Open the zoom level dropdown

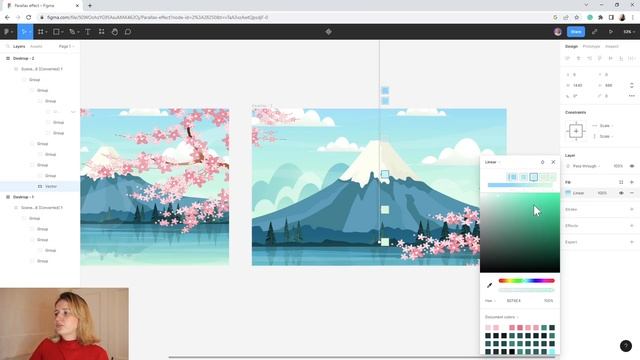click(x=629, y=32)
